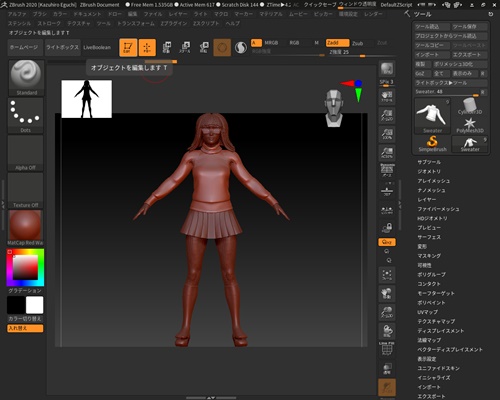Toggle the Gizmo 3D circle icon
500x400 pixels.
[222, 47]
